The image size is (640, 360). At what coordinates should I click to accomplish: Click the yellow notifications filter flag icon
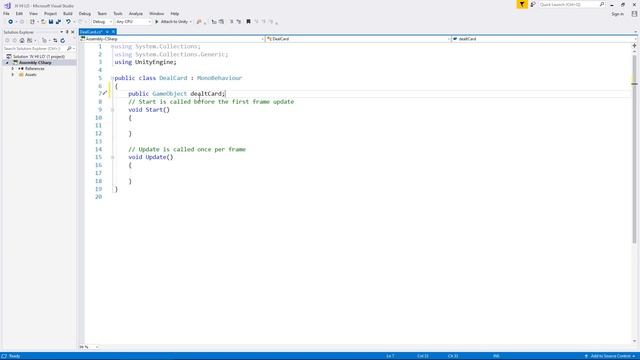pyautogui.click(x=522, y=4)
